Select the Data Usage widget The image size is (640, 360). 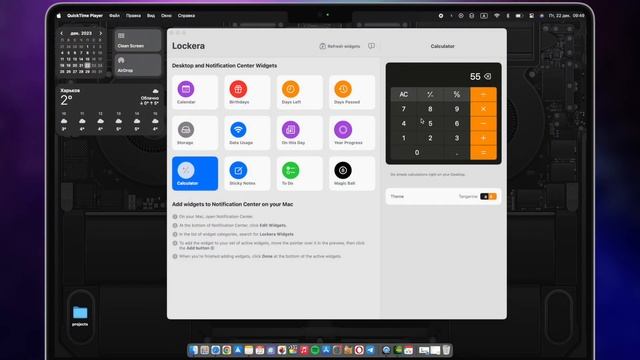point(247,133)
